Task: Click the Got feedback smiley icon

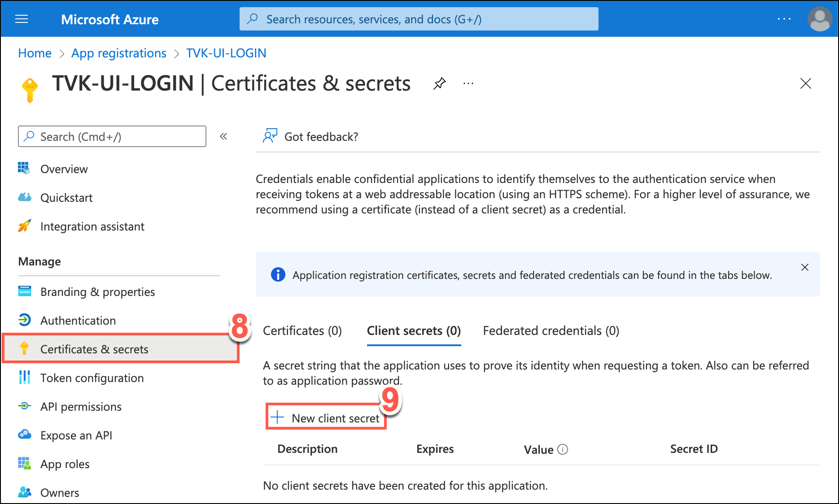Action: 270,136
